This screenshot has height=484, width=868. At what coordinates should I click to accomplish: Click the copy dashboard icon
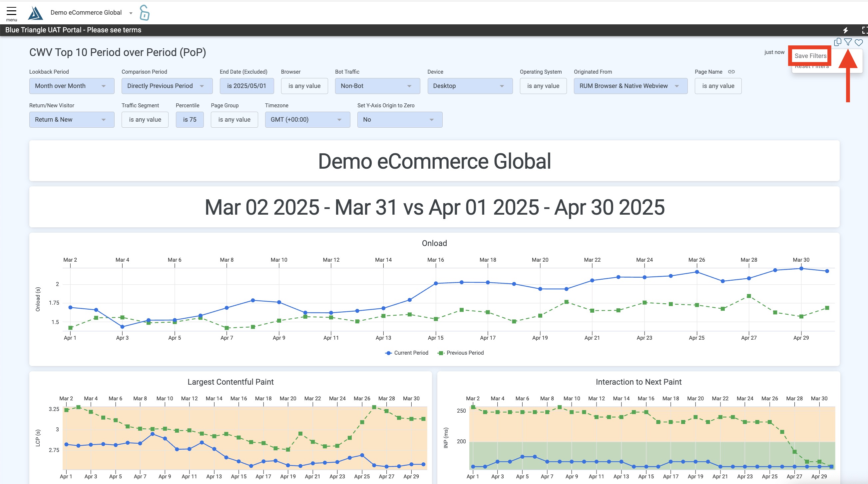coord(837,42)
